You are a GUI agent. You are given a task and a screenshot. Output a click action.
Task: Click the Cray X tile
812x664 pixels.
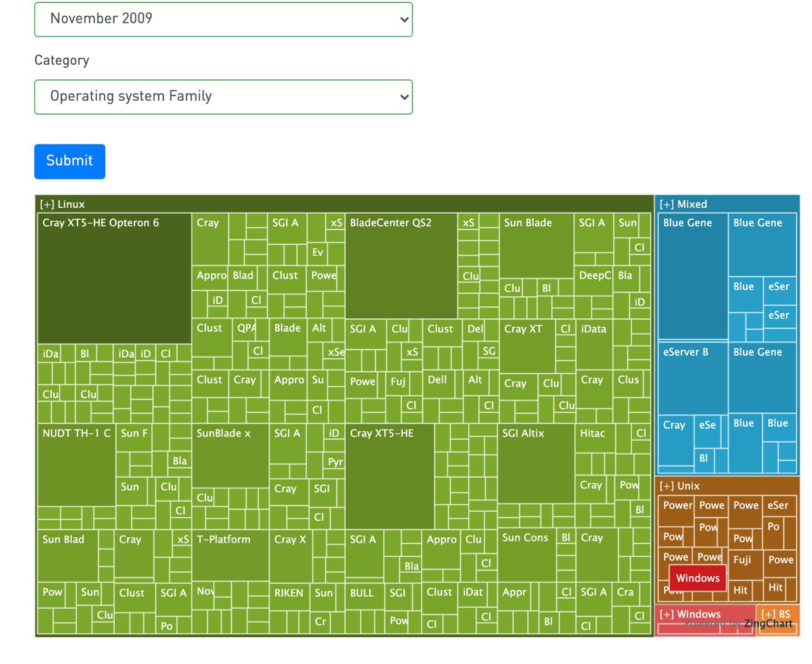pos(290,556)
